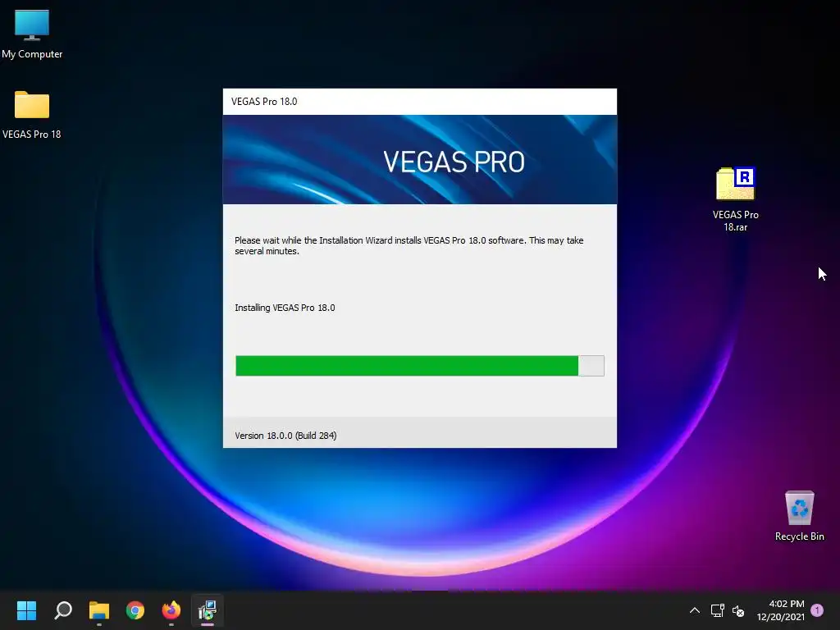Open the notification count badge
The image size is (840, 630).
(x=817, y=610)
